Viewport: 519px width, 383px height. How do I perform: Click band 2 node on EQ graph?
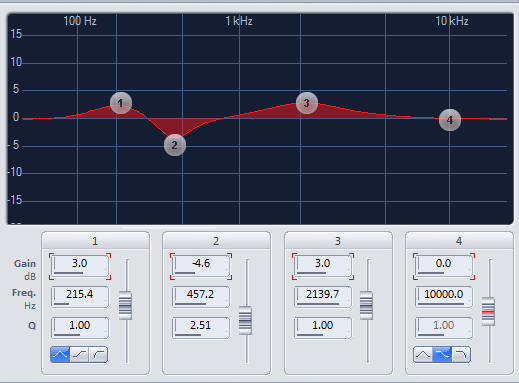175,145
